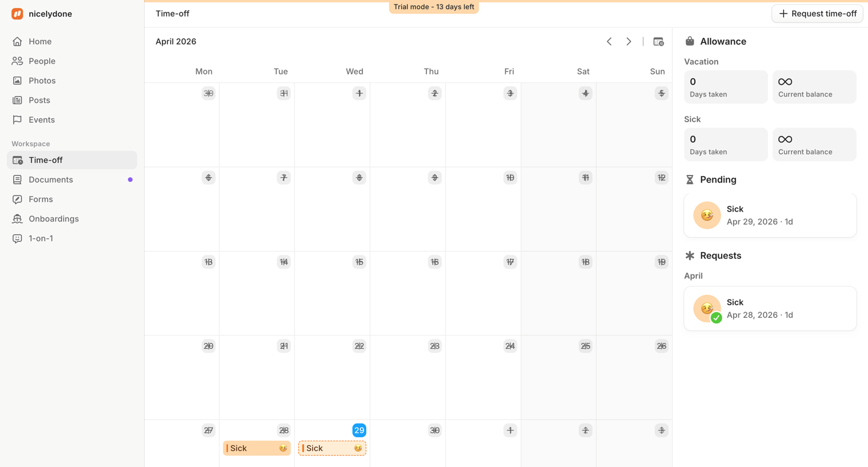The height and width of the screenshot is (467, 868).
Task: Select today's date 29 in the calendar
Action: coord(359,430)
